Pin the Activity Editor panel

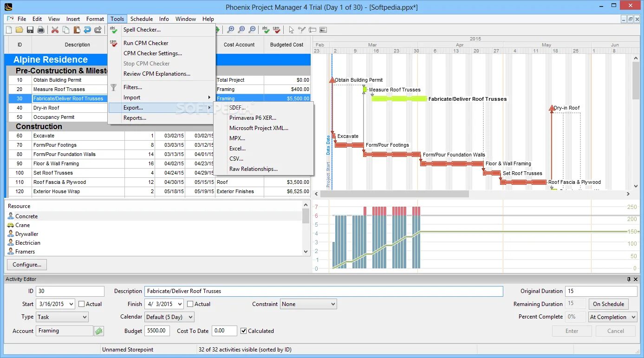click(x=629, y=279)
